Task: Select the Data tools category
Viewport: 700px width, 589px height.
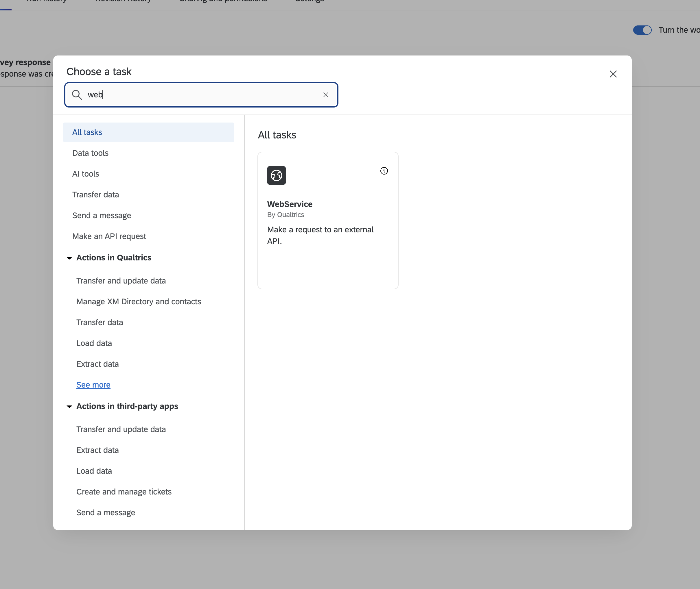Action: pyautogui.click(x=90, y=153)
